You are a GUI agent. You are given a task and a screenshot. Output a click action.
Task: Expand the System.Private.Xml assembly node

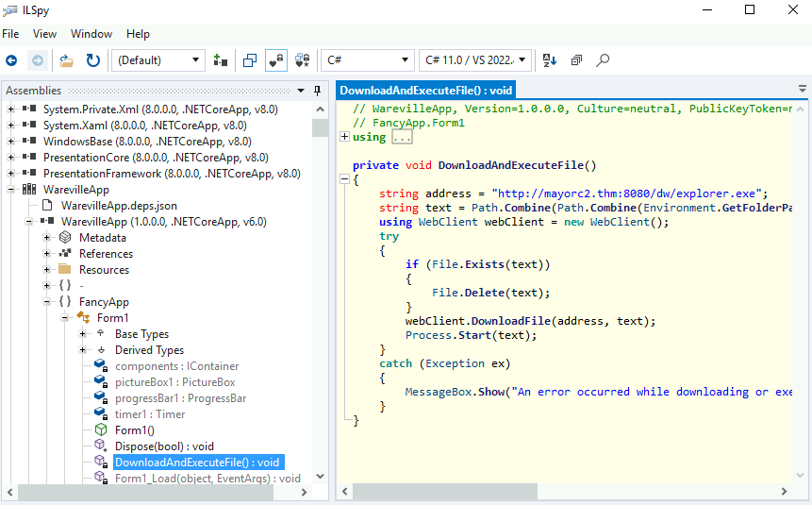pyautogui.click(x=10, y=109)
